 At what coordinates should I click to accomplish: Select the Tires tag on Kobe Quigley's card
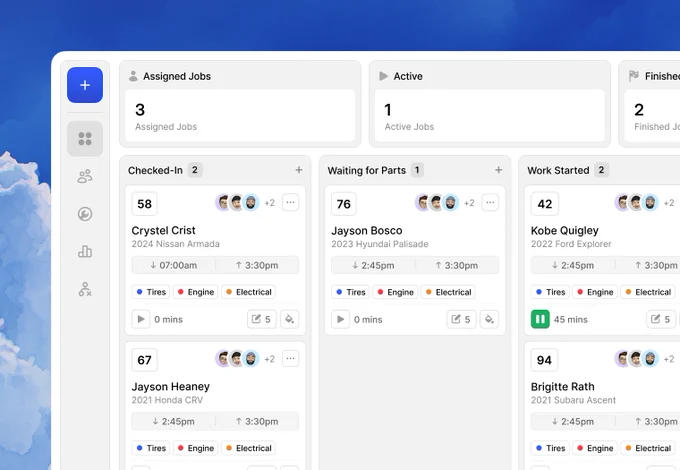550,292
